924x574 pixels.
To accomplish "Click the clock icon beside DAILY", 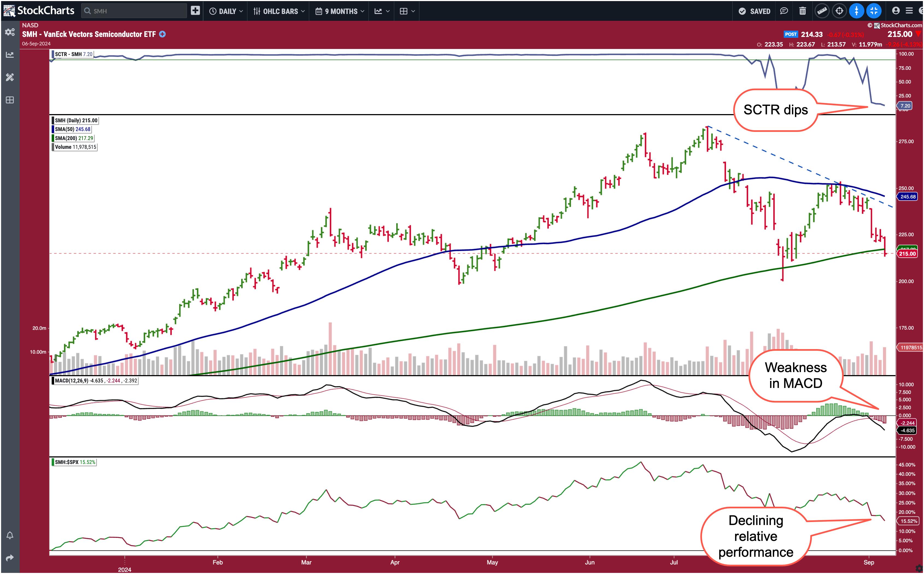I will click(x=213, y=11).
